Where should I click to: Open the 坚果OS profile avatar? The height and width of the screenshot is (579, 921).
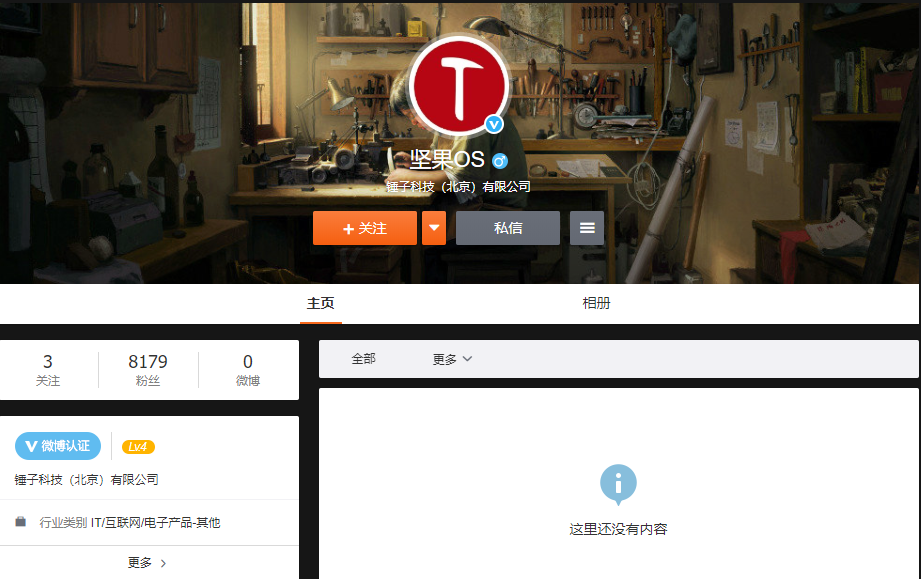pos(459,85)
